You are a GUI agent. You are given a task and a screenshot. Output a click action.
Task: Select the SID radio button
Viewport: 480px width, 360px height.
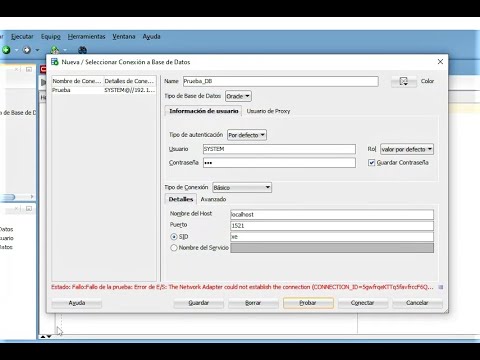[x=174, y=237]
